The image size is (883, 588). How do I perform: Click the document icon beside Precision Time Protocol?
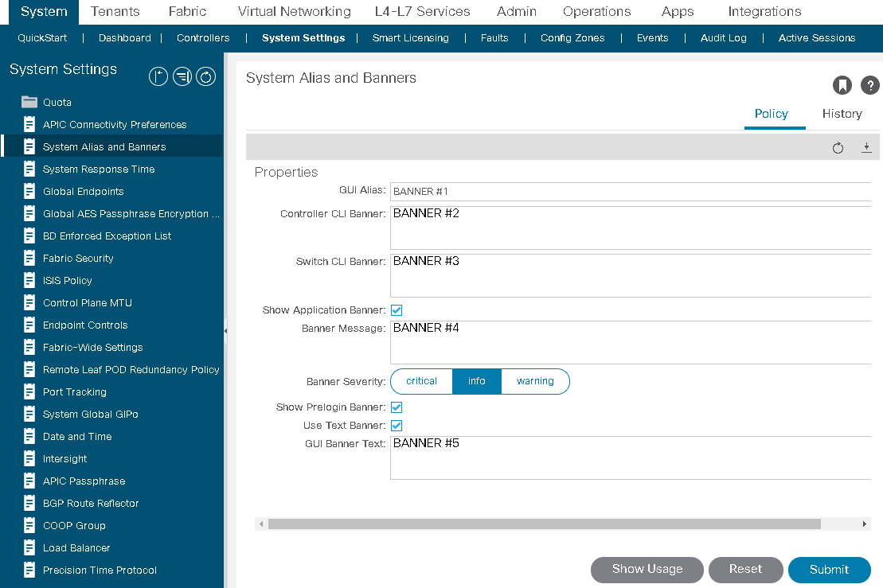click(x=29, y=570)
